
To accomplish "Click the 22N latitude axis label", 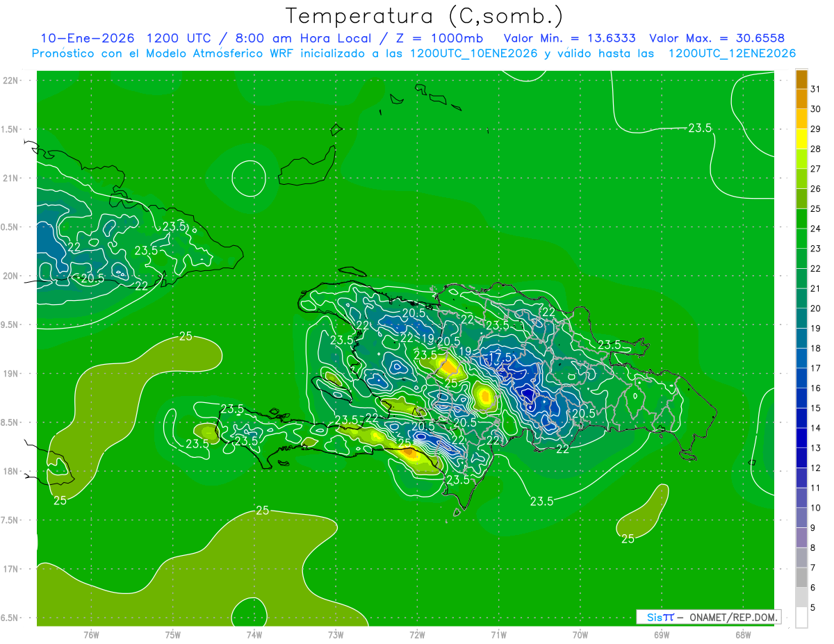I will pyautogui.click(x=10, y=80).
